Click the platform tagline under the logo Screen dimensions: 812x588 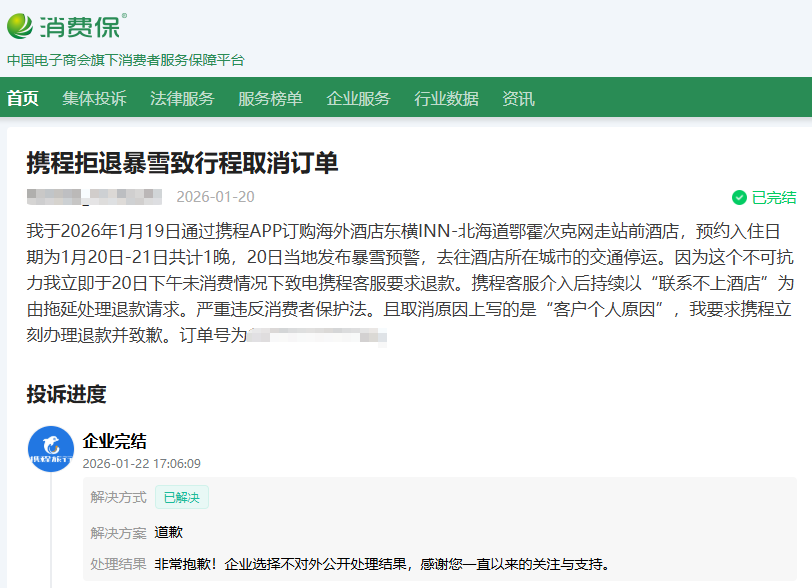125,60
